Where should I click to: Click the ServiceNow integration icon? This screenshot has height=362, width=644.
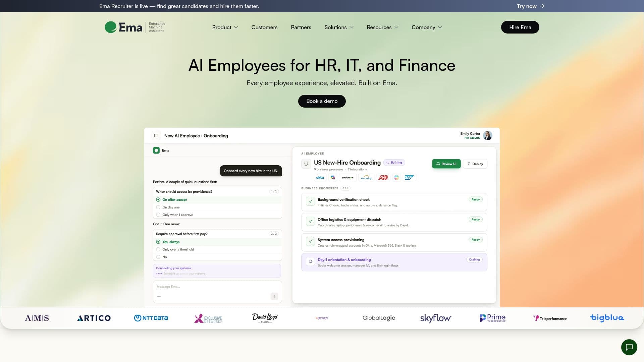[347, 177]
